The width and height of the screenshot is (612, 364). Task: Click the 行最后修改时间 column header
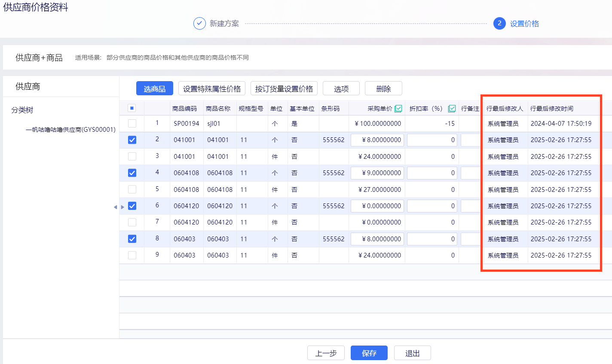[x=552, y=109]
